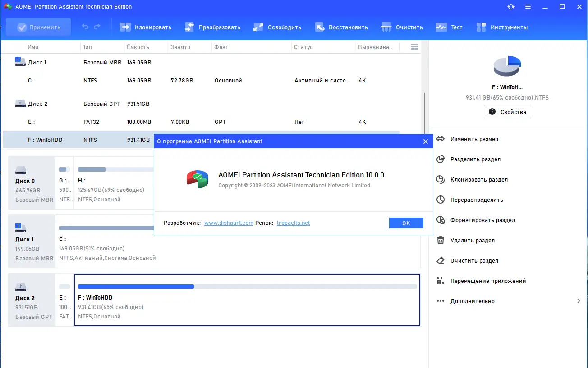Viewport: 588px width, 368px height.
Task: Select the Изменить размер resize icon
Action: pos(440,139)
